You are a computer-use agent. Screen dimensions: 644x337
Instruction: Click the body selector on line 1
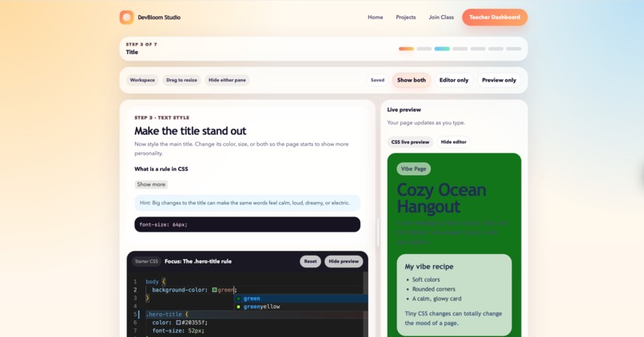tap(152, 282)
